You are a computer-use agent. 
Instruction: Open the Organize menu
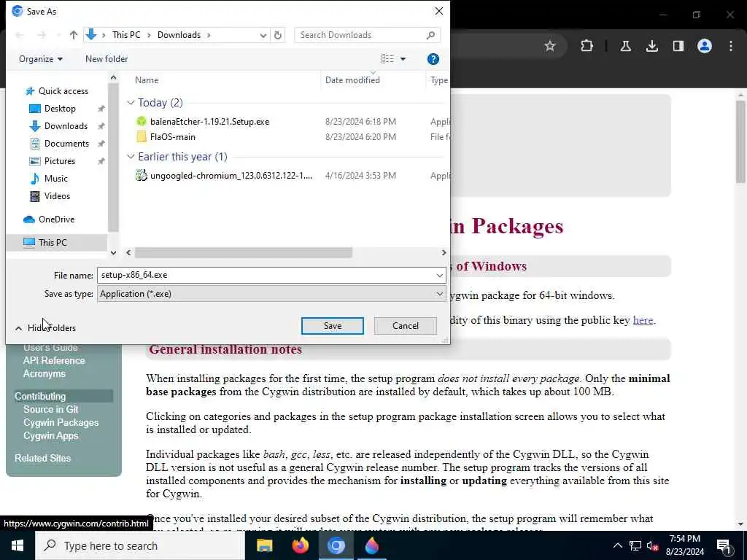(41, 59)
